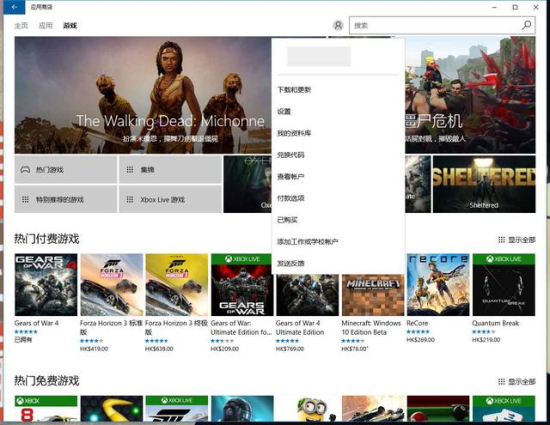Open the 僵尸危机 featured banner

click(x=470, y=95)
